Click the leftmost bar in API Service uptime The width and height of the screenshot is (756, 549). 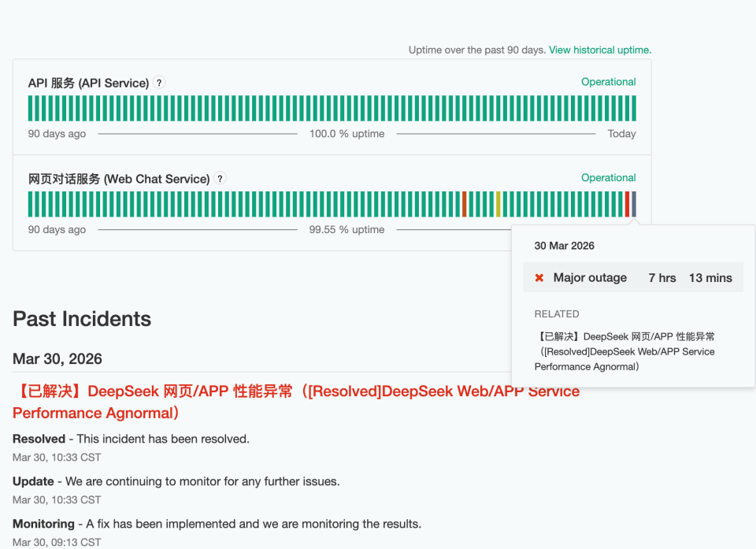(x=31, y=108)
